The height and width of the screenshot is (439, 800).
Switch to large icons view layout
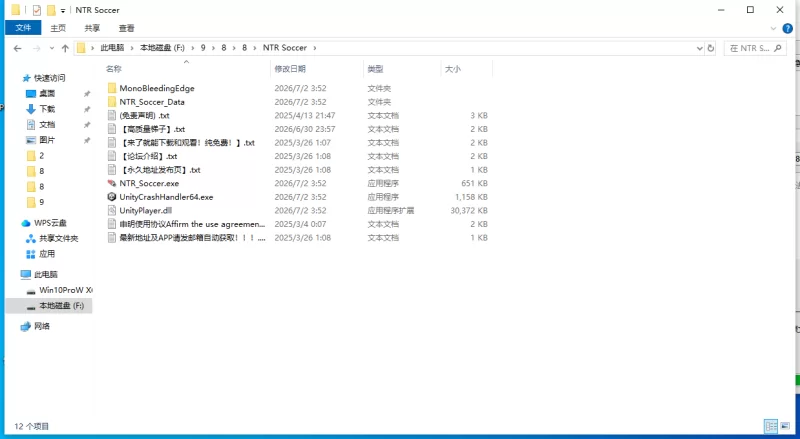[x=785, y=426]
